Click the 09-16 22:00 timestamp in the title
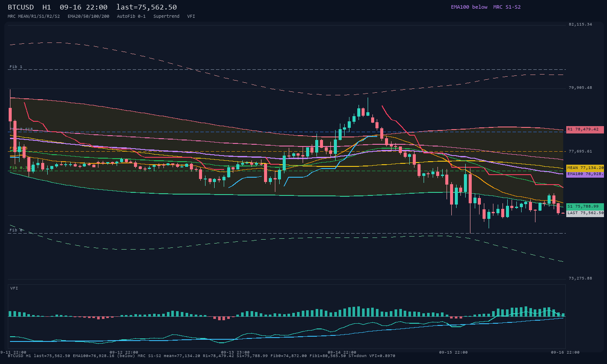The width and height of the screenshot is (607, 364). point(84,7)
